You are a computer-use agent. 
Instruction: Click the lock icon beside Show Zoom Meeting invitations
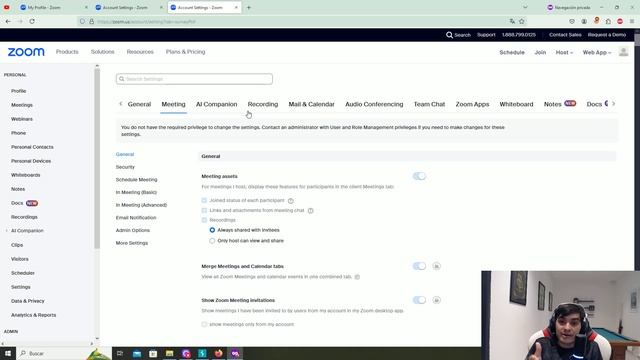(x=436, y=300)
